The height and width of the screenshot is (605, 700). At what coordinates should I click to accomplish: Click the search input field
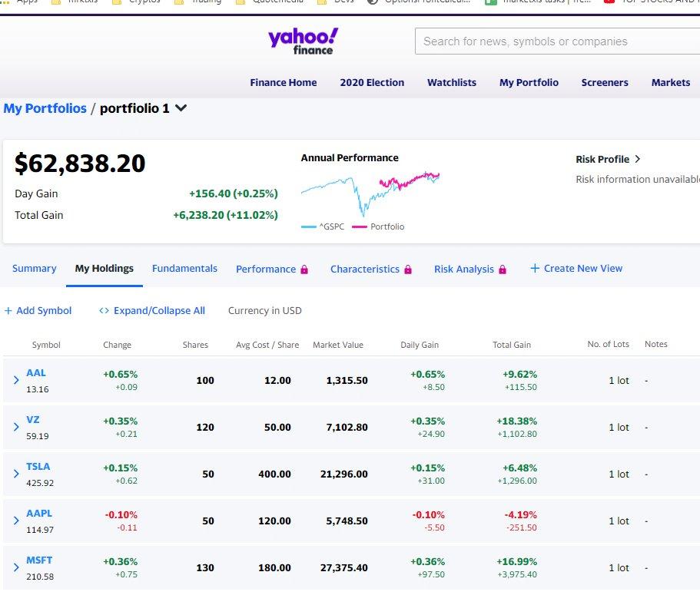pos(555,41)
